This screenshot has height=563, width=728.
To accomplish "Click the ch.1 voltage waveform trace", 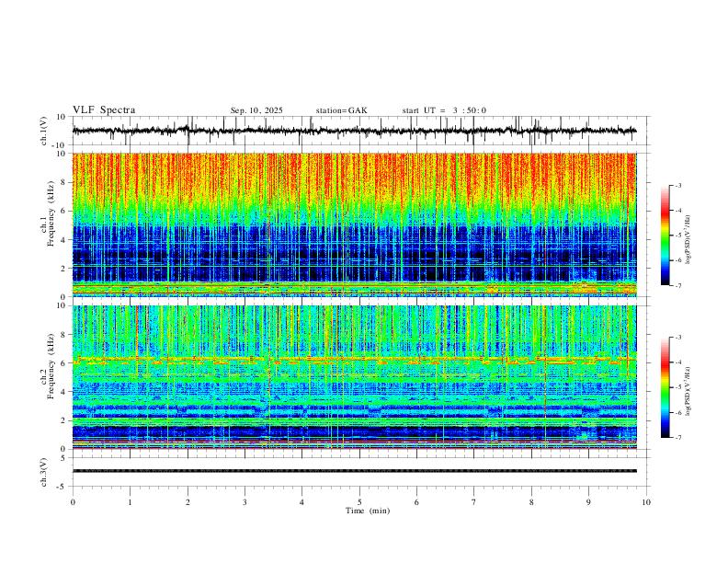I will coord(354,131).
